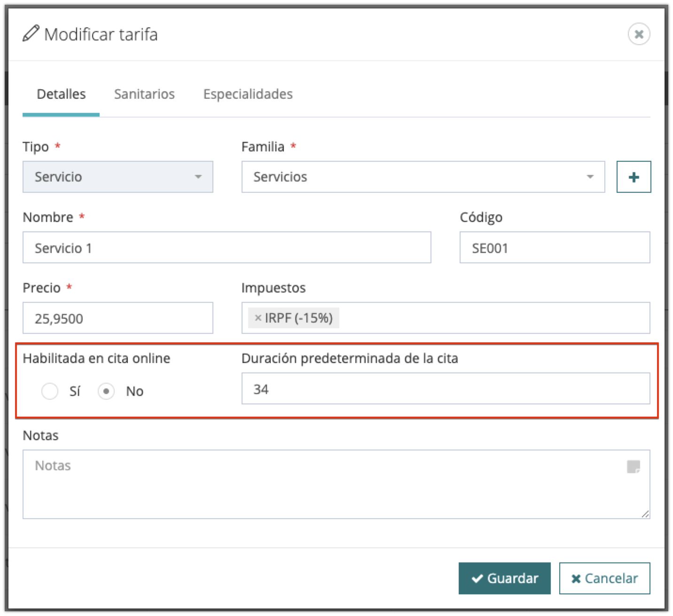
Task: Switch to the Sanitarios tab
Action: (x=144, y=94)
